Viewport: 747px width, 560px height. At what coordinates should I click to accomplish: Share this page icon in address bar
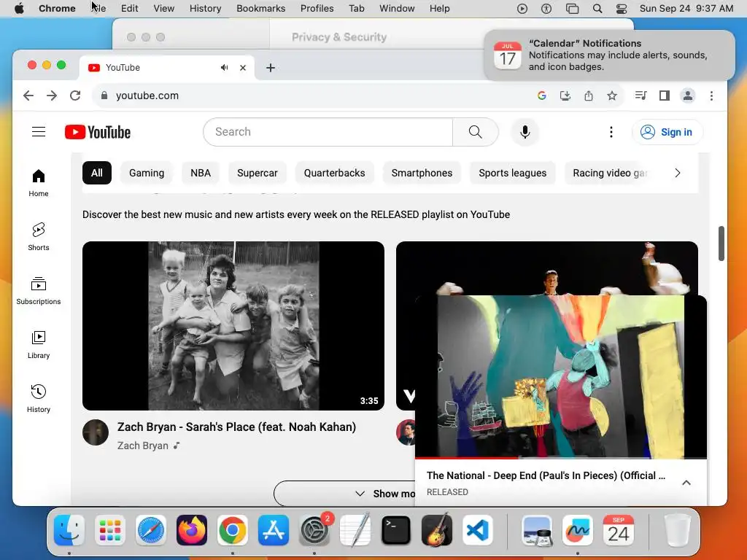click(589, 96)
